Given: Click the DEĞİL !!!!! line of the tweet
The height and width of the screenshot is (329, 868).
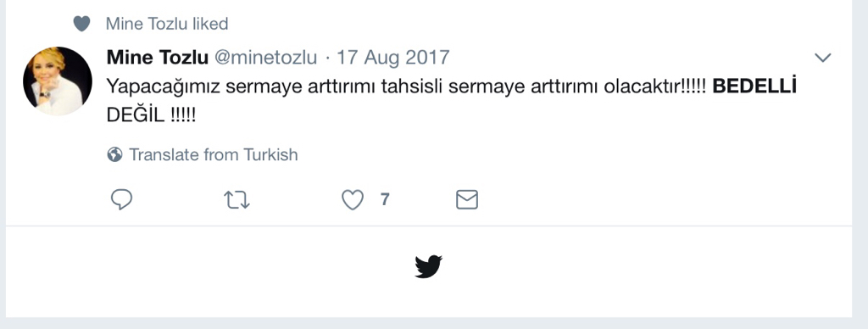Looking at the screenshot, I should [x=151, y=115].
